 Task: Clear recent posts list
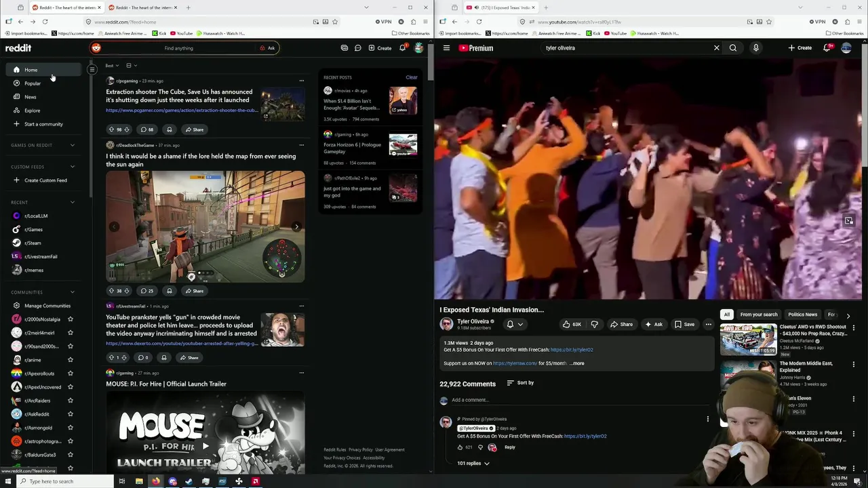pyautogui.click(x=412, y=77)
